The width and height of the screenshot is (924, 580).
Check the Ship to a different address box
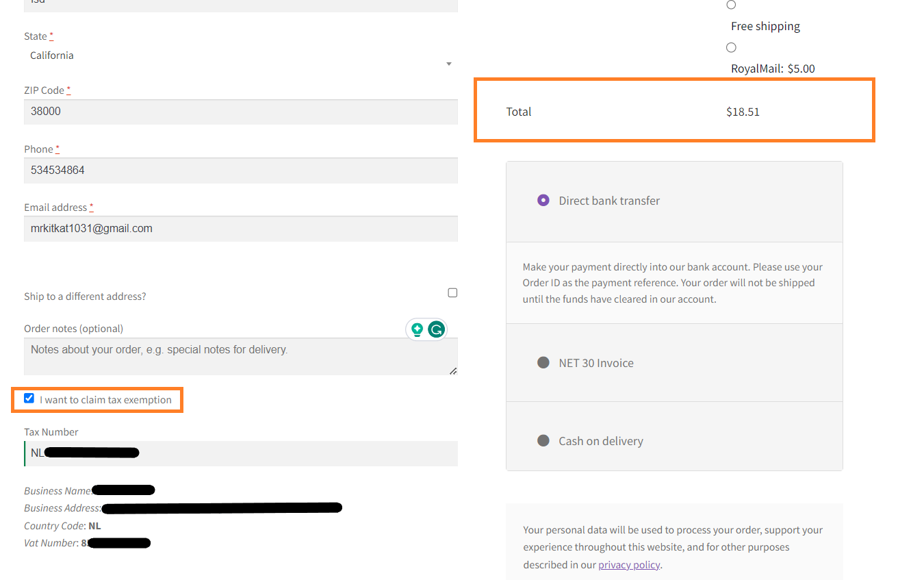tap(452, 293)
